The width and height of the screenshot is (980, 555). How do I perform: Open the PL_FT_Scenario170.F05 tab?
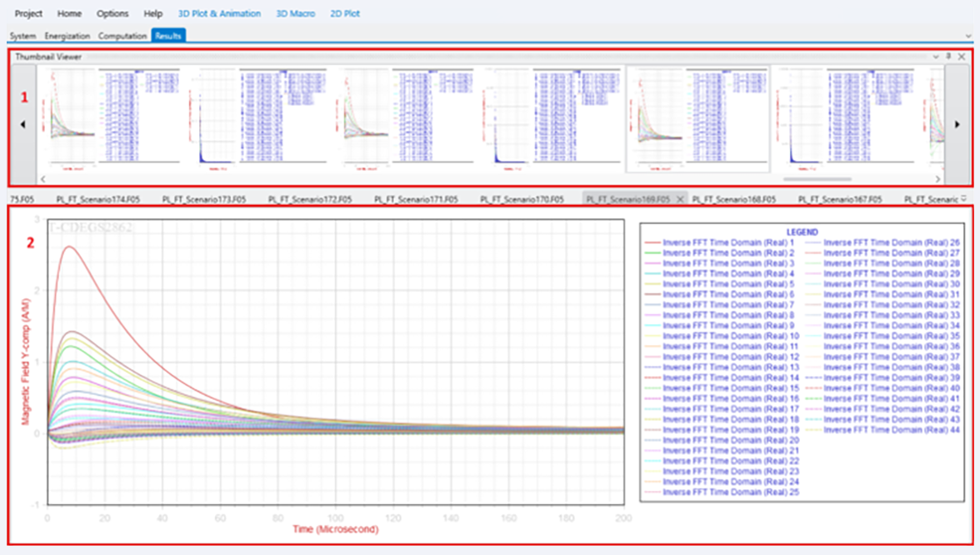(522, 199)
